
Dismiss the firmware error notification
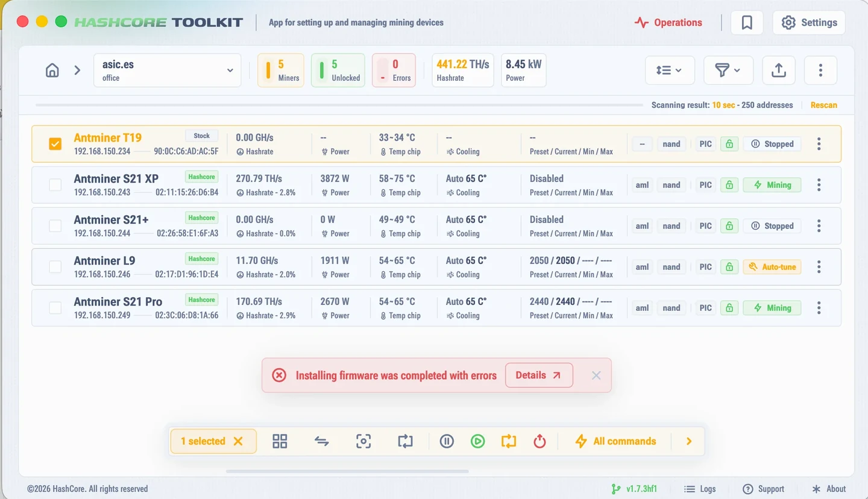[596, 375]
